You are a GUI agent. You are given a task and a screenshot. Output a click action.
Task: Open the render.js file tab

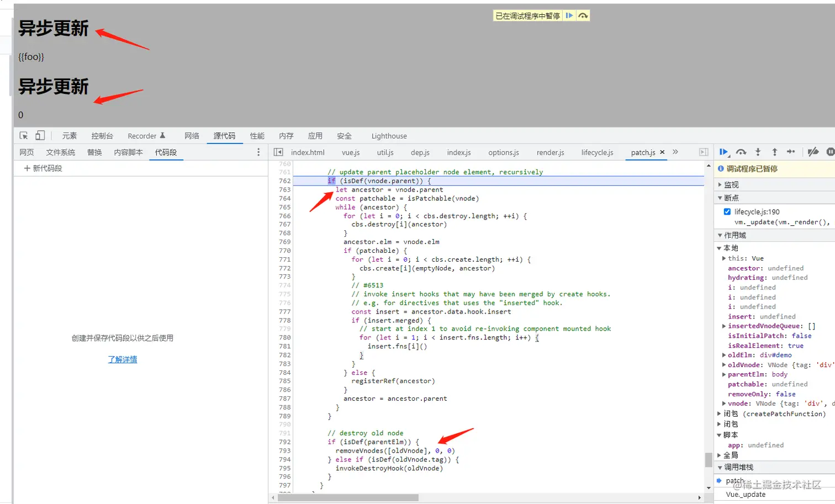pos(551,152)
